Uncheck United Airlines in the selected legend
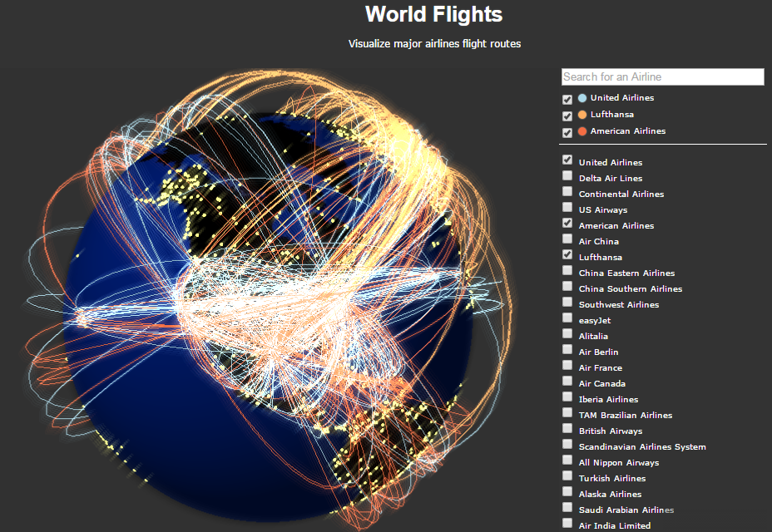Image resolution: width=772 pixels, height=532 pixels. 567,99
